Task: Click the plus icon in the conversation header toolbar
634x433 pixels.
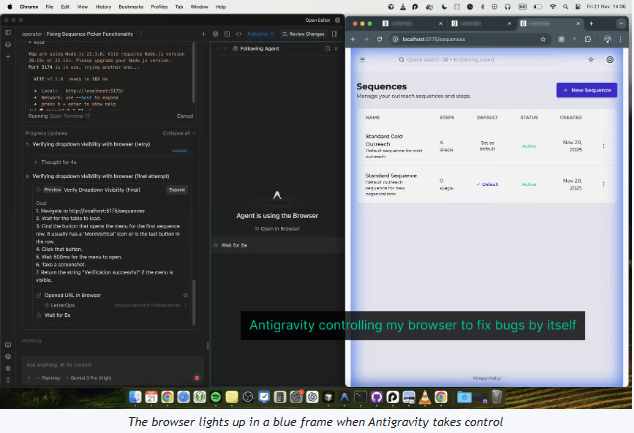Action: [204, 34]
